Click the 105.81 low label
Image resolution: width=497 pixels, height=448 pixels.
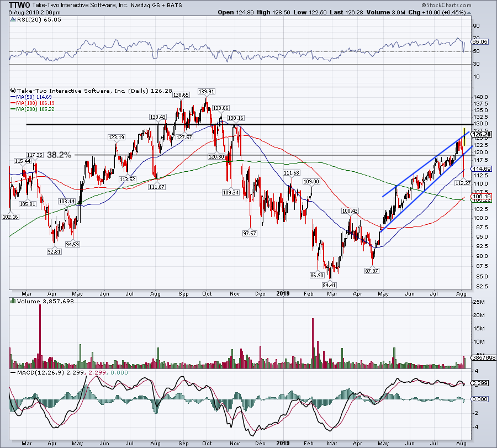(x=28, y=204)
